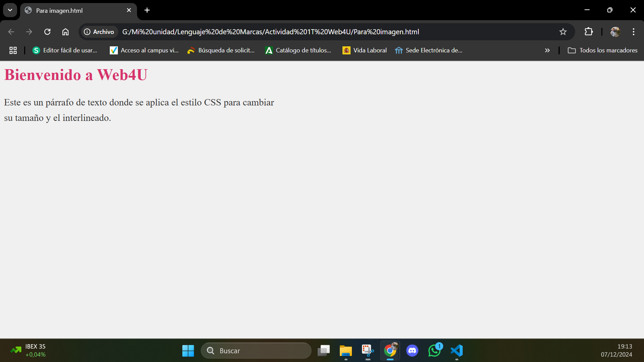This screenshot has height=362, width=644.
Task: Show hidden bookmarks with double chevron
Action: point(547,50)
